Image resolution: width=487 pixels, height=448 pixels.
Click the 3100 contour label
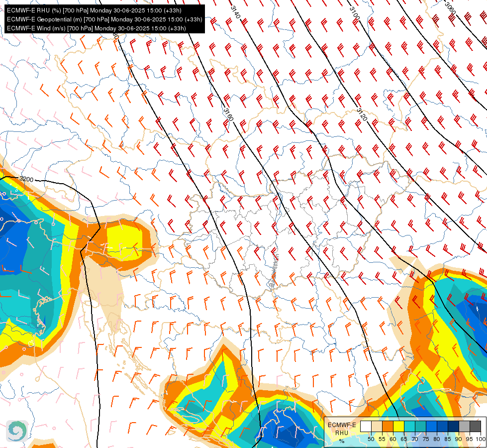tap(354, 13)
